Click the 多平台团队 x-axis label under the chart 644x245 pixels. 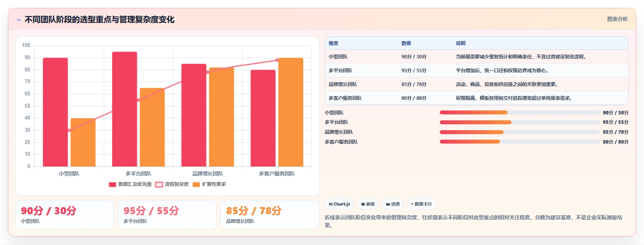point(138,174)
